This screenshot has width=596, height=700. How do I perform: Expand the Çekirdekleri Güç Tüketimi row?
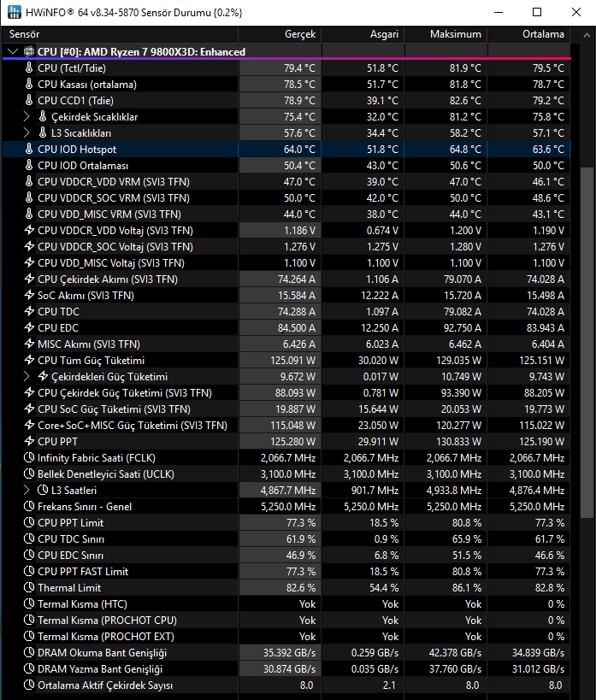27,376
